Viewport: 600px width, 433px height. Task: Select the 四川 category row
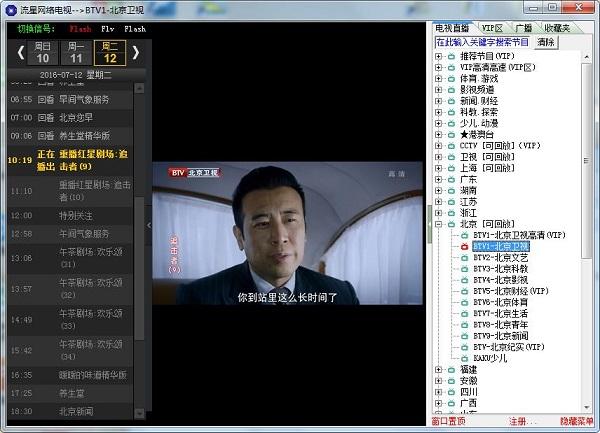468,392
